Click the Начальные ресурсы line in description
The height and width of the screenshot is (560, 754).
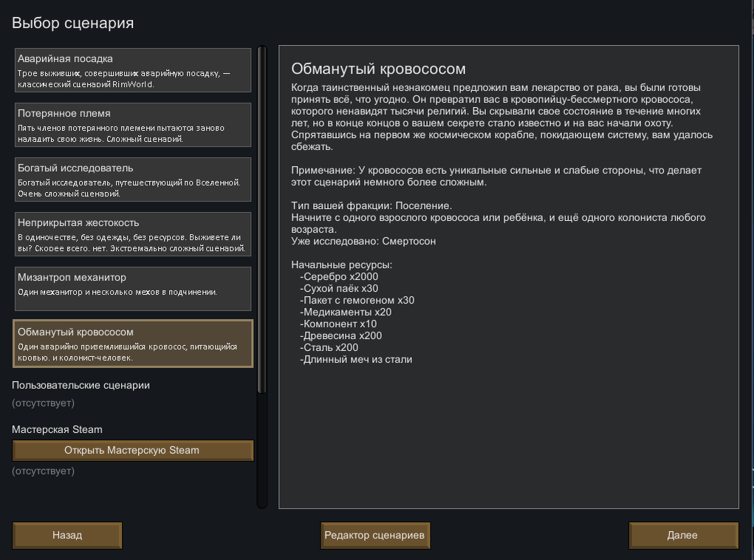coord(341,264)
